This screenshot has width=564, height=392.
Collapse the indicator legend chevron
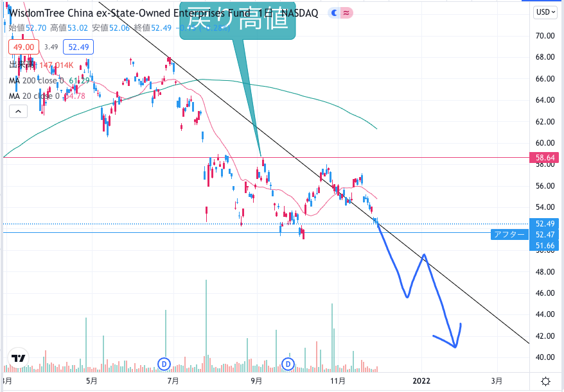19,112
